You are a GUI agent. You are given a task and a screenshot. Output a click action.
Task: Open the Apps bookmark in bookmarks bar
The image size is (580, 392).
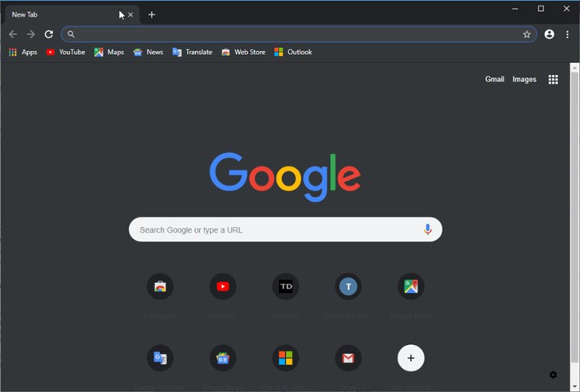click(x=23, y=52)
